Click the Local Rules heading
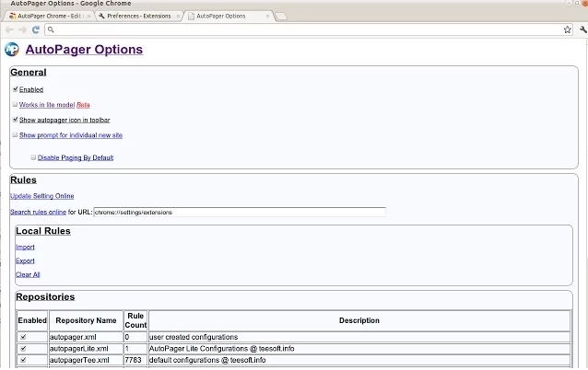This screenshot has height=370, width=588. pos(43,231)
